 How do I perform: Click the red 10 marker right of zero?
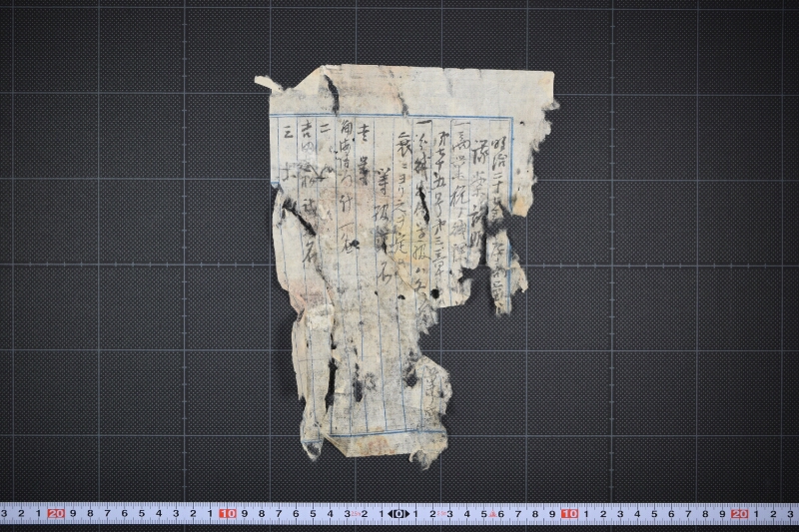[x=569, y=514]
